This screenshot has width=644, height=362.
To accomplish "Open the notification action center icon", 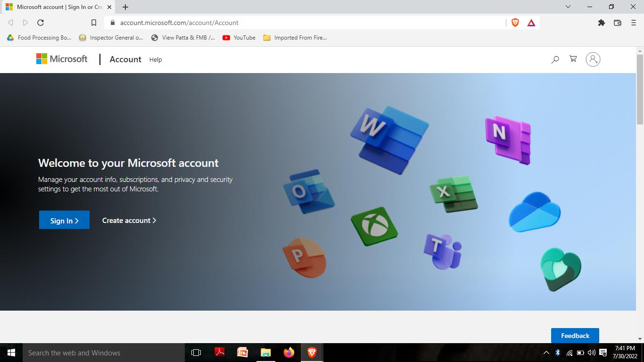I will click(x=603, y=353).
